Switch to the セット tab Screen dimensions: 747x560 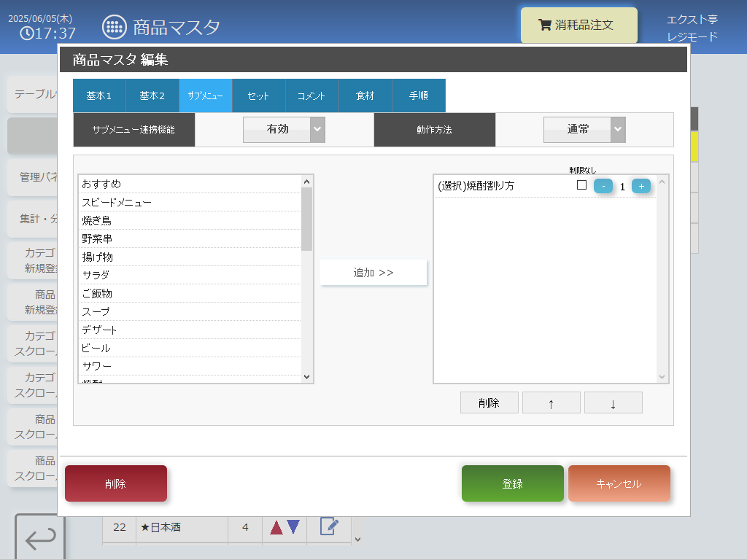click(x=259, y=96)
